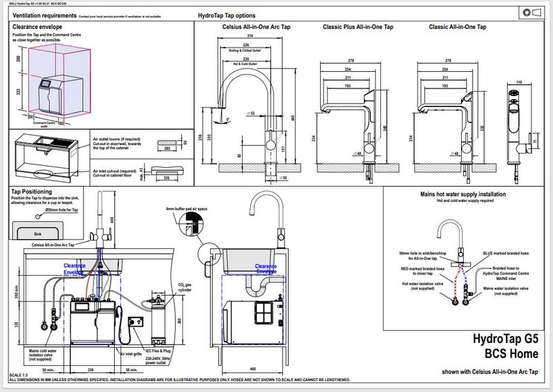
Task: Click the 326 air inlet cut-out dimension
Action: pyautogui.click(x=167, y=178)
